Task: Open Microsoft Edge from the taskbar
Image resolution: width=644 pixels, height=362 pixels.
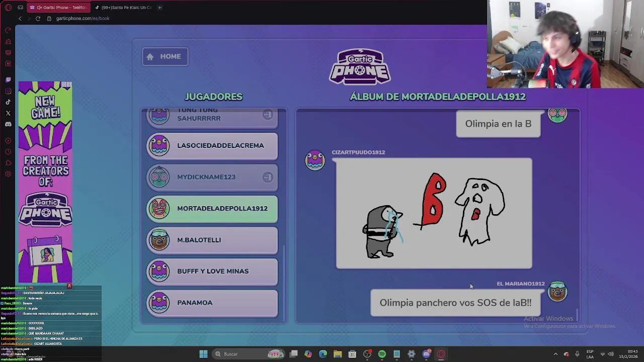Action: click(323, 354)
